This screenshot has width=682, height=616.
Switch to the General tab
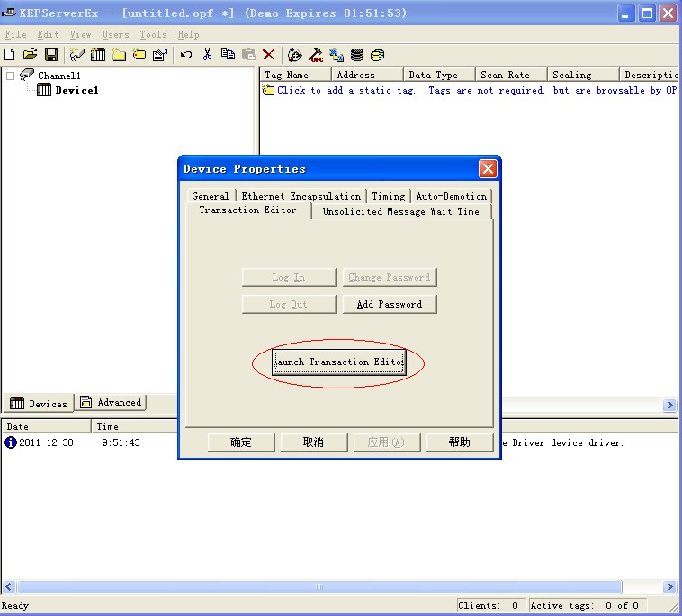pyautogui.click(x=211, y=196)
